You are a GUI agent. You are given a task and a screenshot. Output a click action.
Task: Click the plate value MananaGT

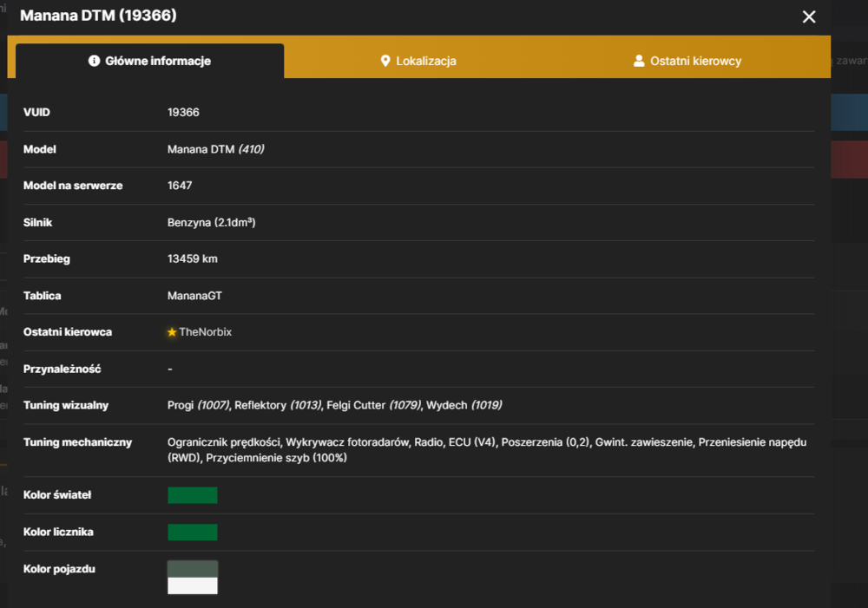point(194,296)
